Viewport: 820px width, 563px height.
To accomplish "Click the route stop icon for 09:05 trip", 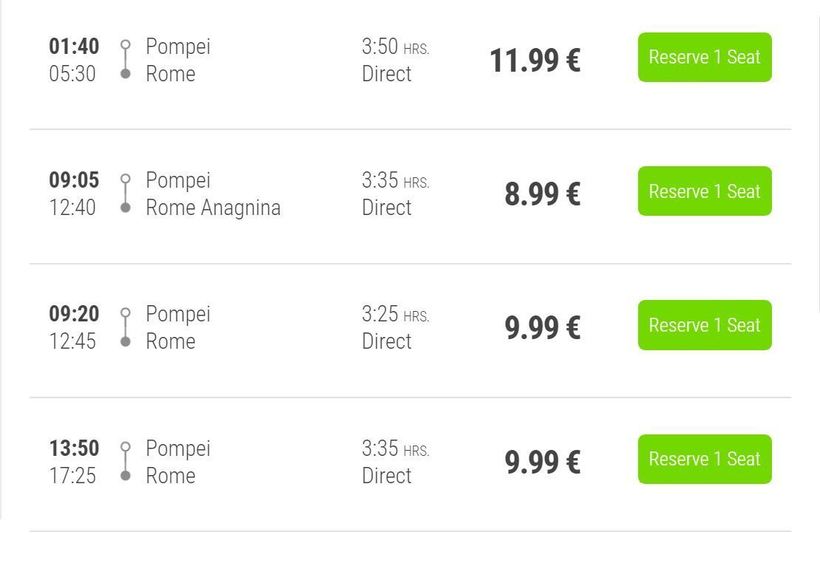I will click(x=125, y=194).
